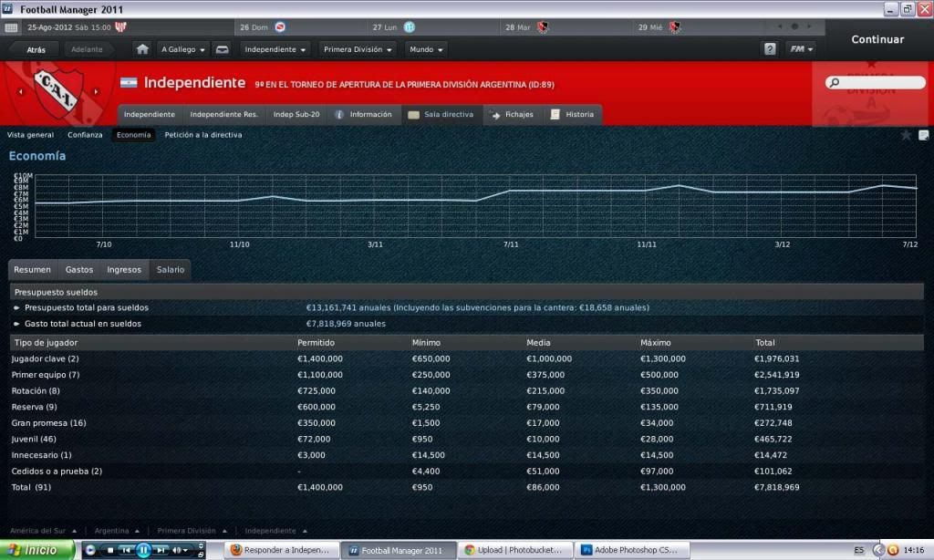Click 'Gasto total actual en sueldos' row

467,324
